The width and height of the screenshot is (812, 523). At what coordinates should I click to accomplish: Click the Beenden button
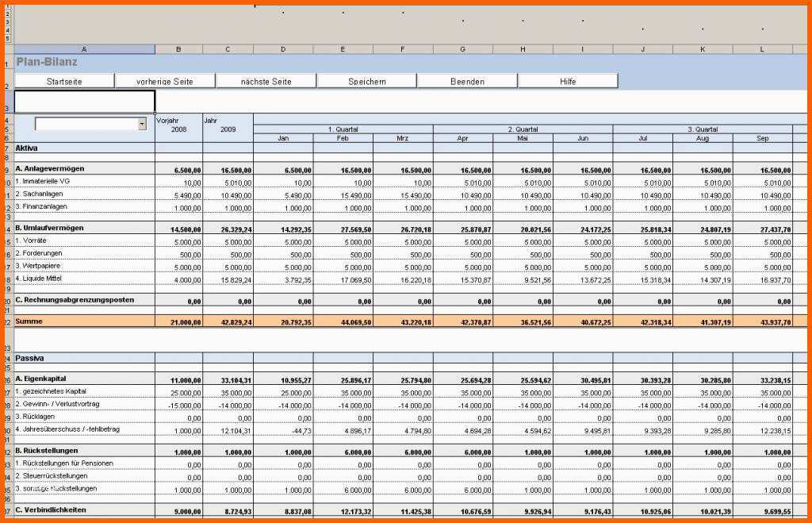[x=467, y=81]
